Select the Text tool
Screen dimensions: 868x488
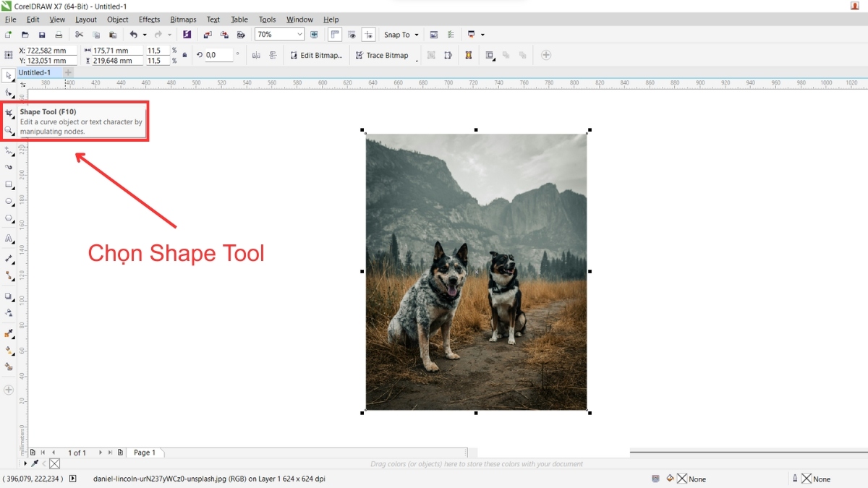coord(9,238)
